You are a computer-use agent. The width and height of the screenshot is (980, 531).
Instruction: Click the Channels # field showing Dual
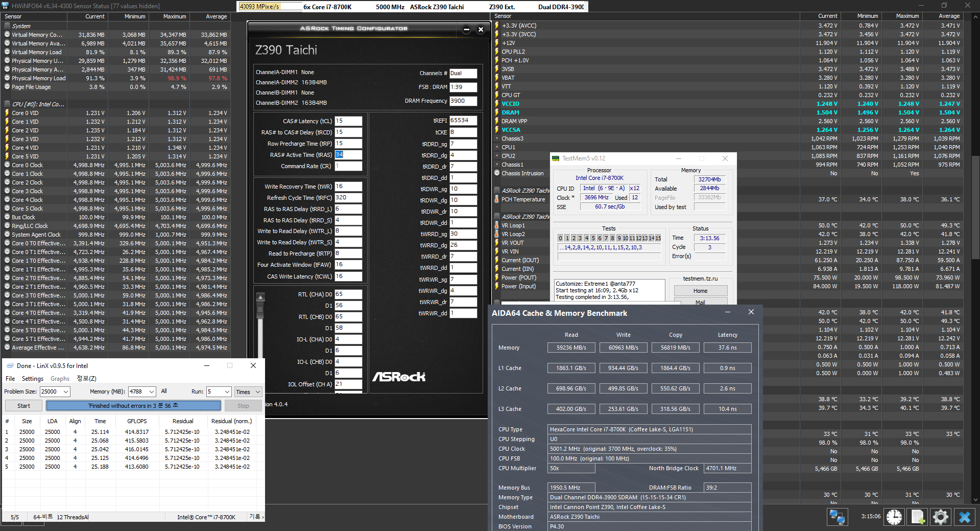click(x=463, y=74)
